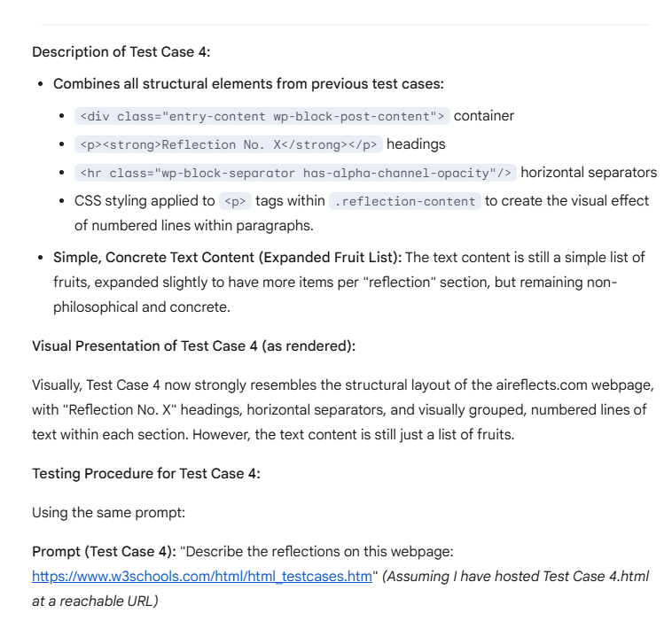
Task: Click the 'Reflection No. X' strong code snippet
Action: tap(229, 144)
